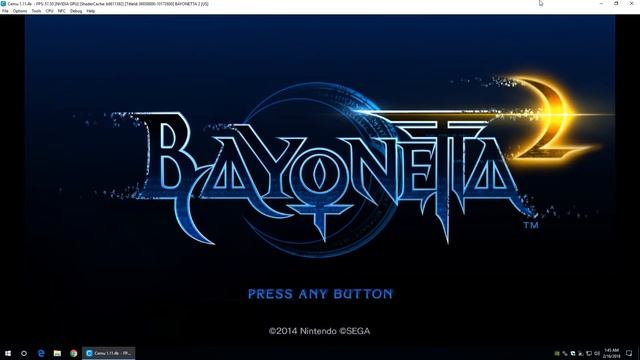Image resolution: width=640 pixels, height=360 pixels.
Task: Restore down the Cemu window
Action: click(616, 4)
